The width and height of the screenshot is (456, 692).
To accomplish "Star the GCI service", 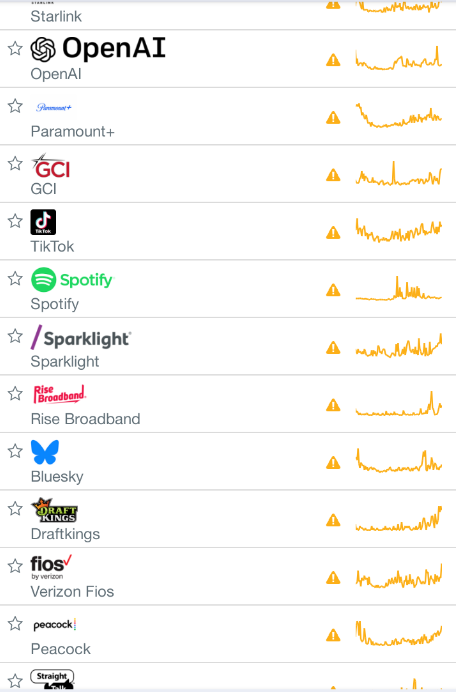I will coord(15,163).
